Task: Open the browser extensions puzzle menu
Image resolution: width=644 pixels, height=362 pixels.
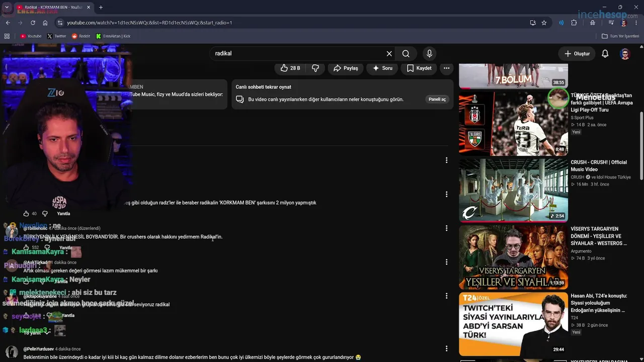Action: tap(574, 23)
